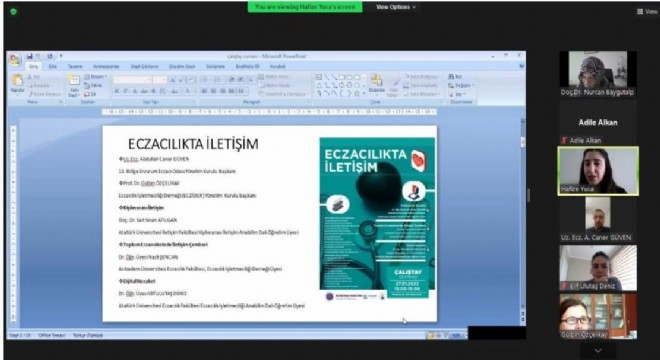
Task: Click the line spacing icon
Action: (x=250, y=80)
